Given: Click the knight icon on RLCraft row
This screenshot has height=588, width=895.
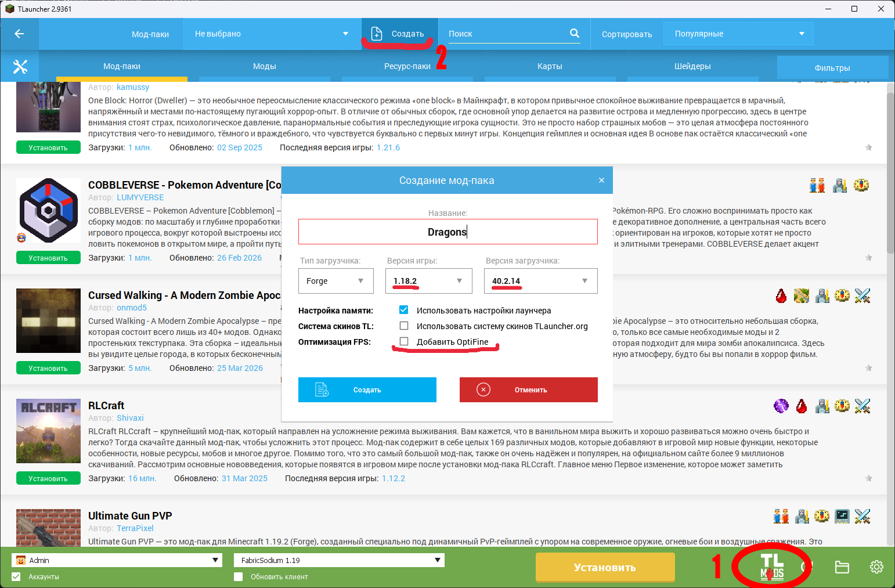Looking at the screenshot, I should coord(822,406).
